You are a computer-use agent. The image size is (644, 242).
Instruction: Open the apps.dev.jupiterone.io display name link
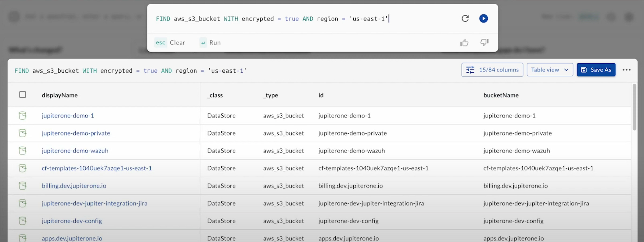[72, 238]
